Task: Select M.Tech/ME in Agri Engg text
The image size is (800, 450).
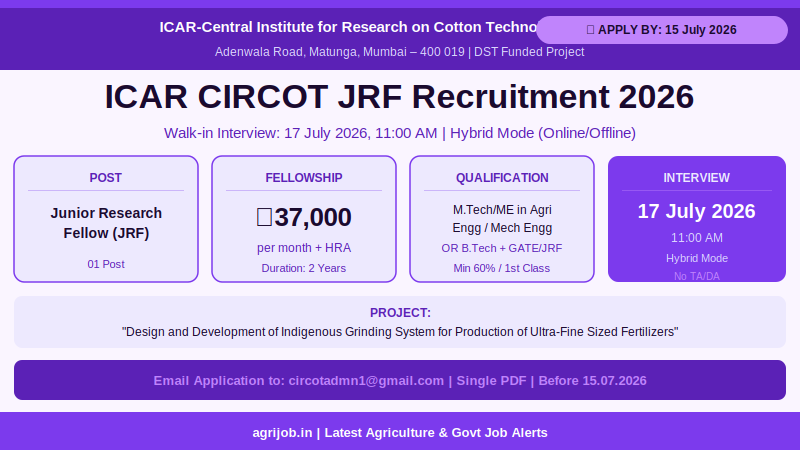Action: [502, 219]
